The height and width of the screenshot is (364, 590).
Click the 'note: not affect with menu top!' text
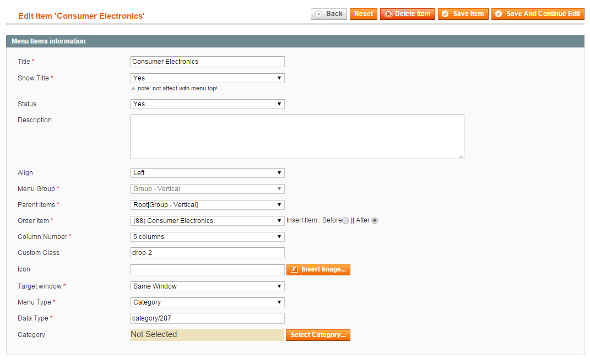click(x=177, y=88)
